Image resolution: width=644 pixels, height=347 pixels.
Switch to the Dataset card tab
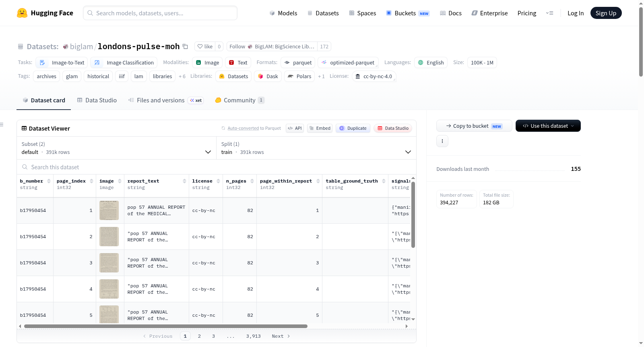coord(43,100)
